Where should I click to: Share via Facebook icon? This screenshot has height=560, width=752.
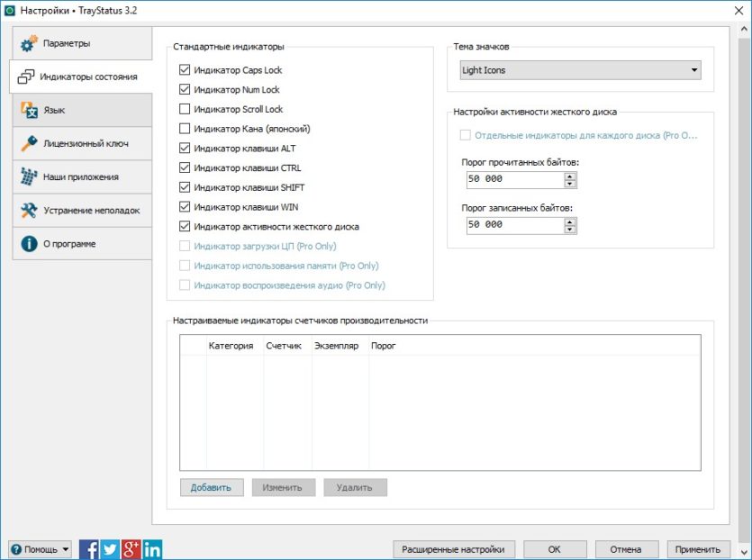(89, 549)
